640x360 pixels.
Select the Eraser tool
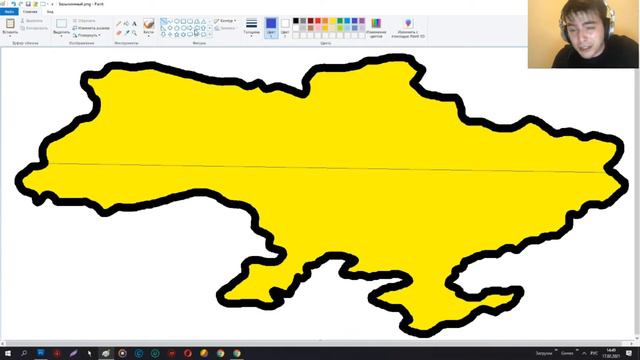[x=119, y=33]
